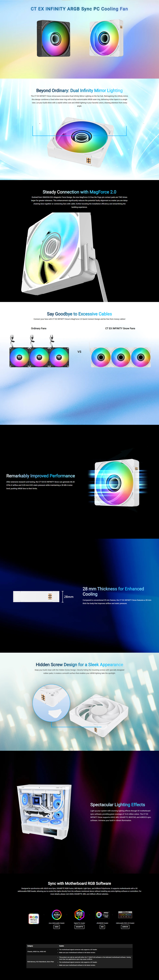Click the 28mm thickness side-view fan image
The height and width of the screenshot is (980, 159).
[x=36, y=597]
